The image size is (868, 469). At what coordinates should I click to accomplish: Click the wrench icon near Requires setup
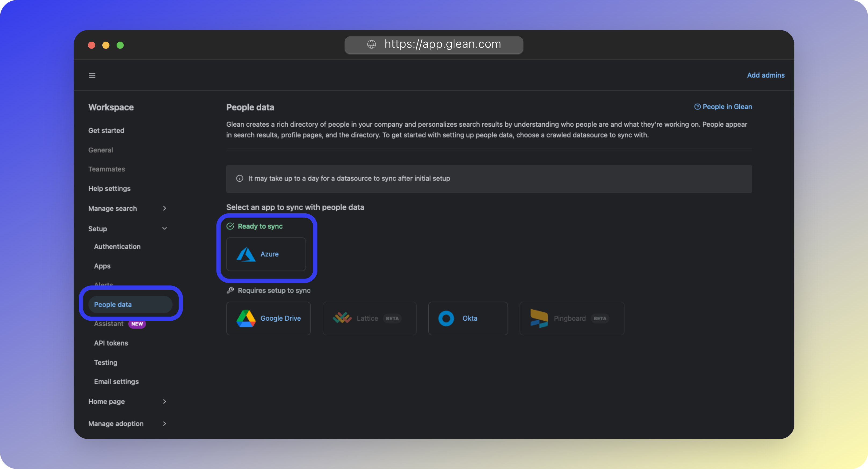230,290
